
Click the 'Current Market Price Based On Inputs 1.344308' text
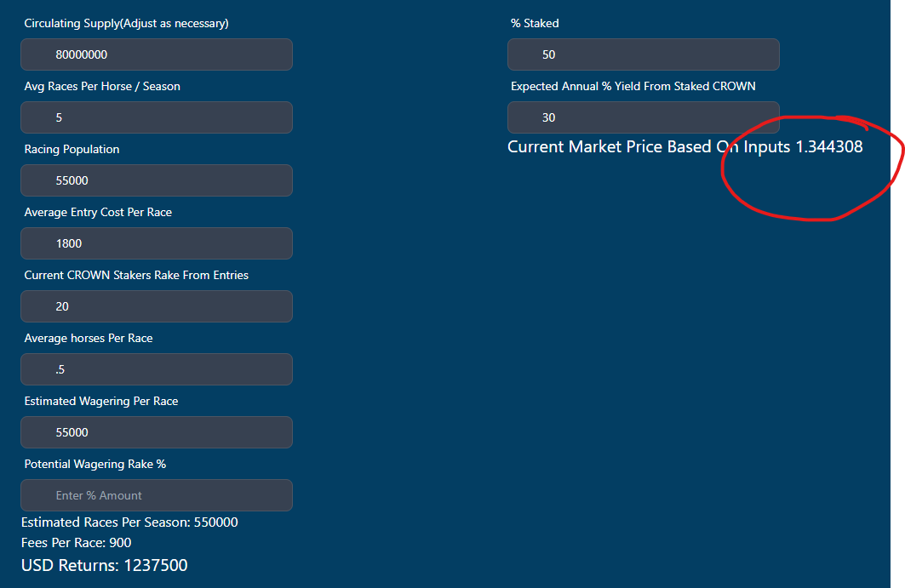click(x=685, y=146)
